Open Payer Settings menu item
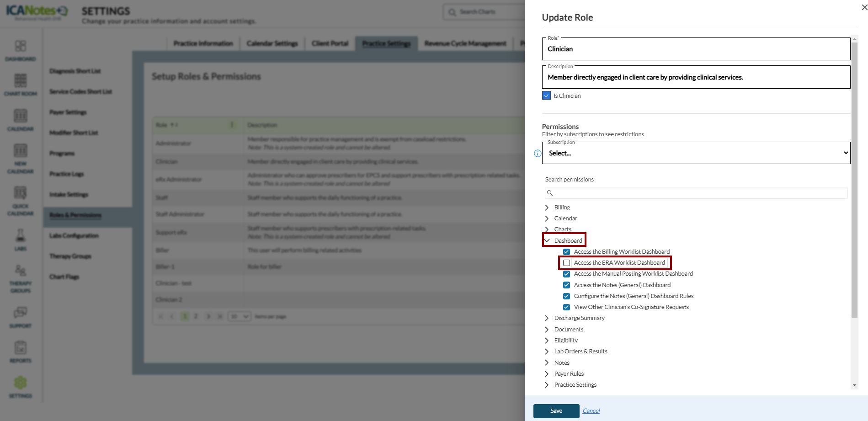The image size is (868, 421). [68, 112]
